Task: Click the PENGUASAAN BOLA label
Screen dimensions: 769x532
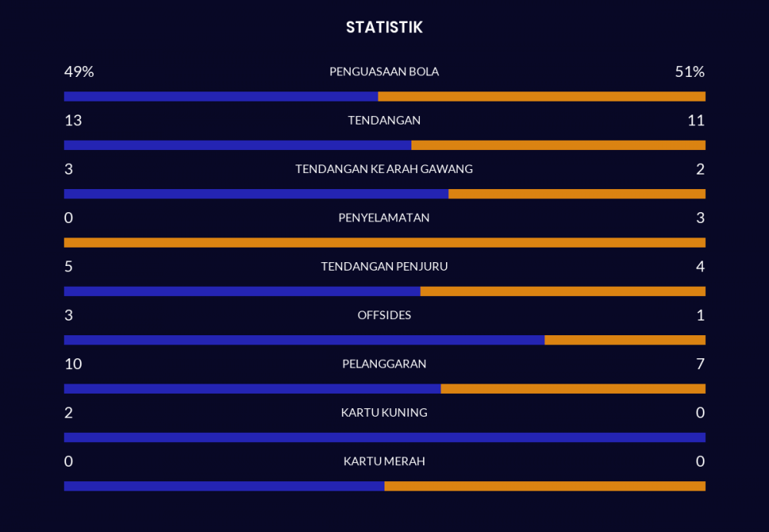Action: point(384,71)
